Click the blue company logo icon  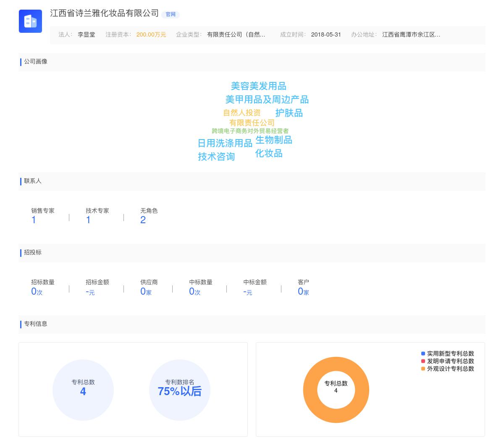click(x=30, y=21)
